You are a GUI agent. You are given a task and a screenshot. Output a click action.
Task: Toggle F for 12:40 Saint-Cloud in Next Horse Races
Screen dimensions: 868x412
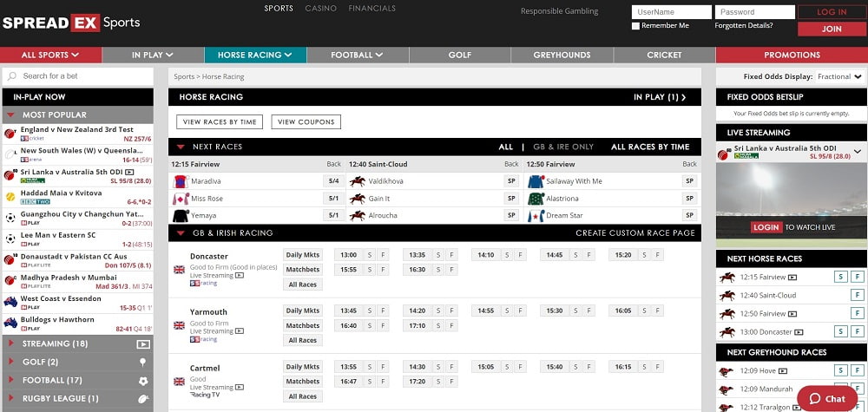coord(857,295)
